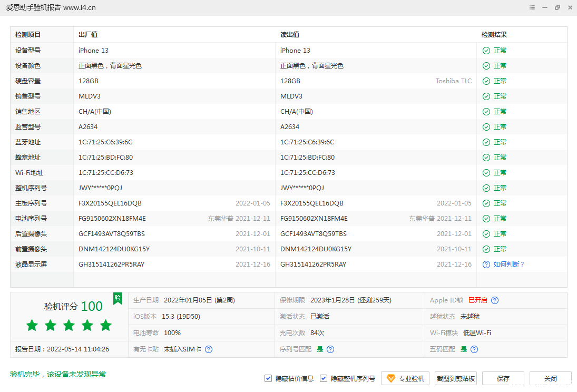
Task: Select the 销售型号 row label
Action: tap(28, 96)
